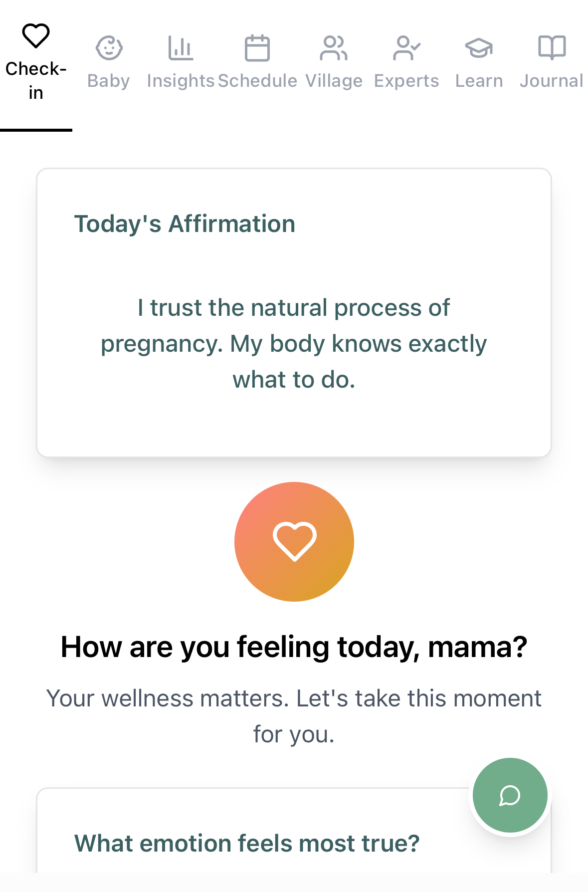Click the Village people icon
588x892 pixels.
(334, 48)
